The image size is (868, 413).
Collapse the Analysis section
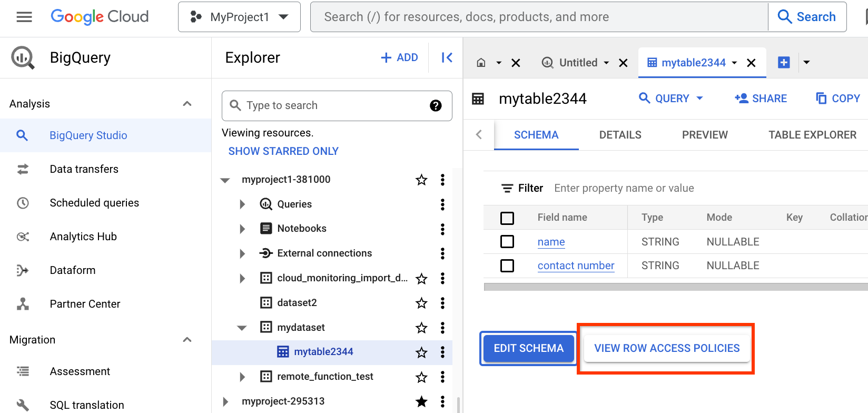[x=187, y=104]
